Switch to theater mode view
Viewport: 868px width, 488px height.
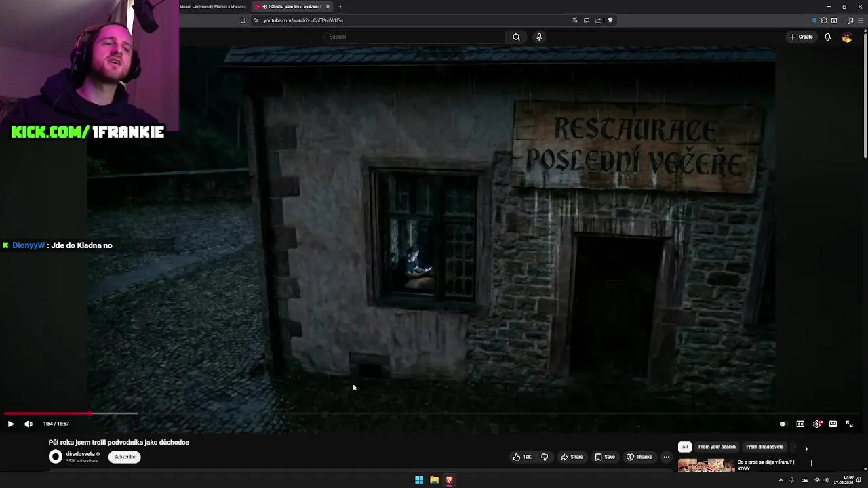[833, 424]
